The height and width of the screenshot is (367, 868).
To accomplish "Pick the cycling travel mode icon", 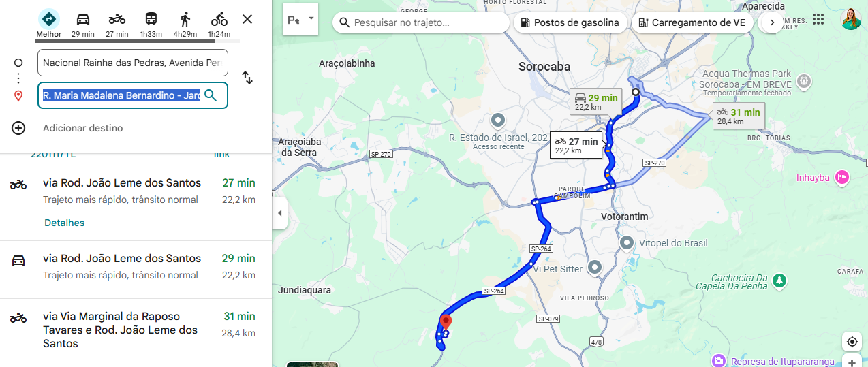I will pos(219,20).
